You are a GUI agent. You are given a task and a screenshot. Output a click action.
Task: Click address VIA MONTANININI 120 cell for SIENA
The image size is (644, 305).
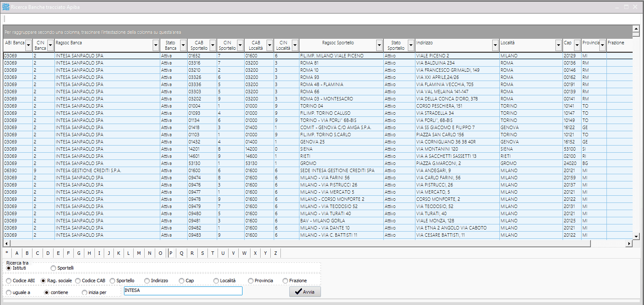[x=457, y=149]
